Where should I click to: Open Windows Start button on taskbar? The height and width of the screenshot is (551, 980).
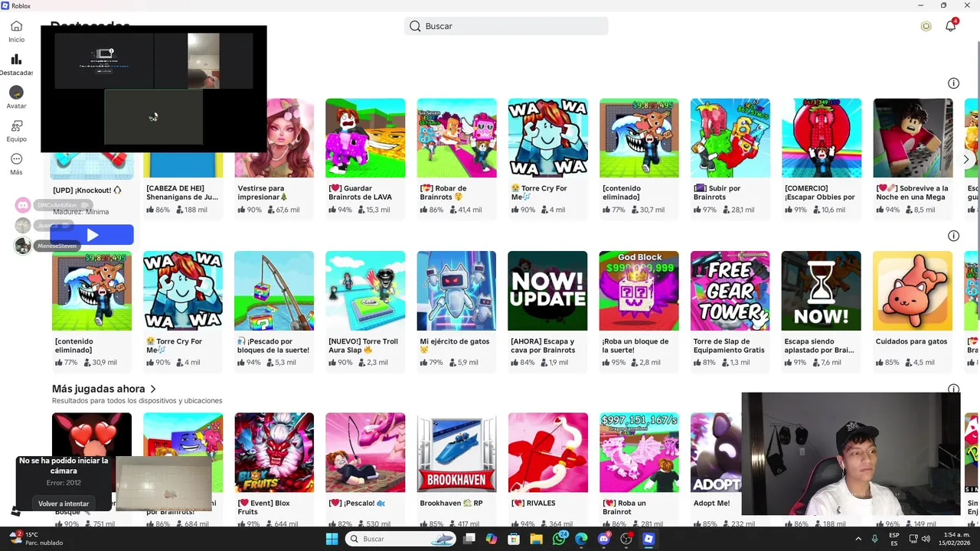point(332,539)
